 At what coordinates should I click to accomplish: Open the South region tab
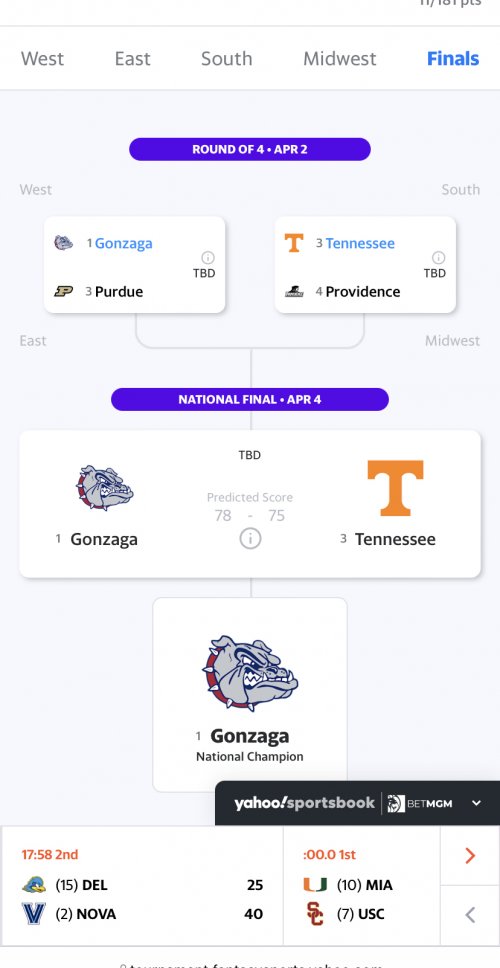point(227,59)
